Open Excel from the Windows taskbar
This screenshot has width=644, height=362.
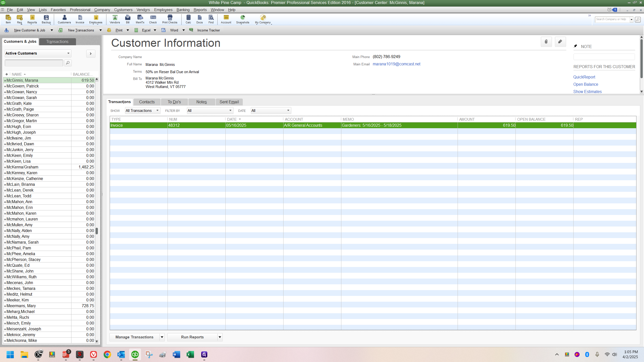(190, 354)
